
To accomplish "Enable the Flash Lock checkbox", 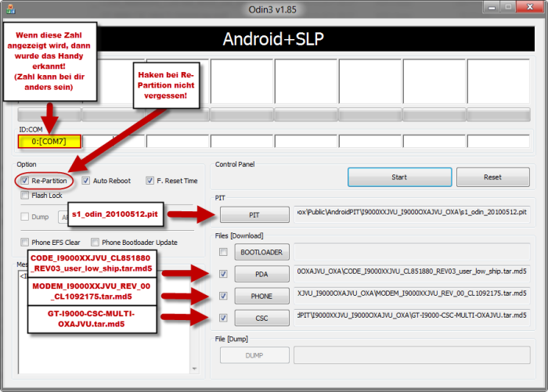I will 24,196.
